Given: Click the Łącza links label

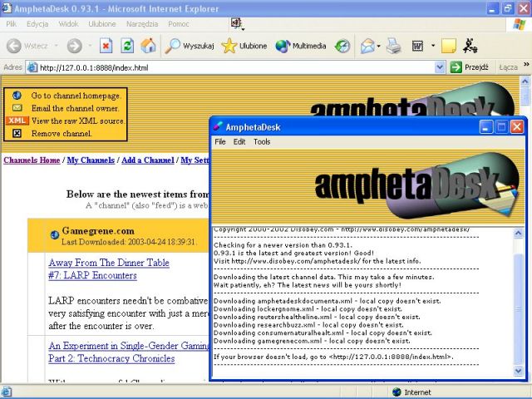Looking at the screenshot, I should (x=508, y=67).
